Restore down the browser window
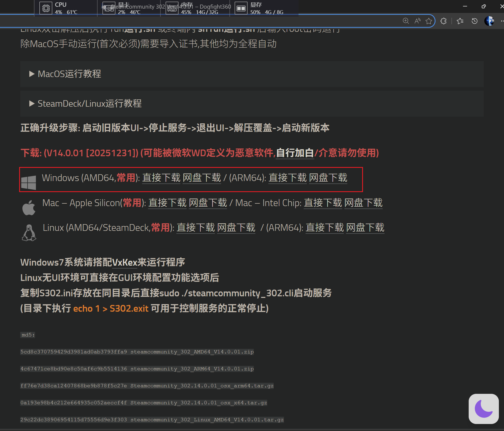This screenshot has height=431, width=504. coord(484,6)
